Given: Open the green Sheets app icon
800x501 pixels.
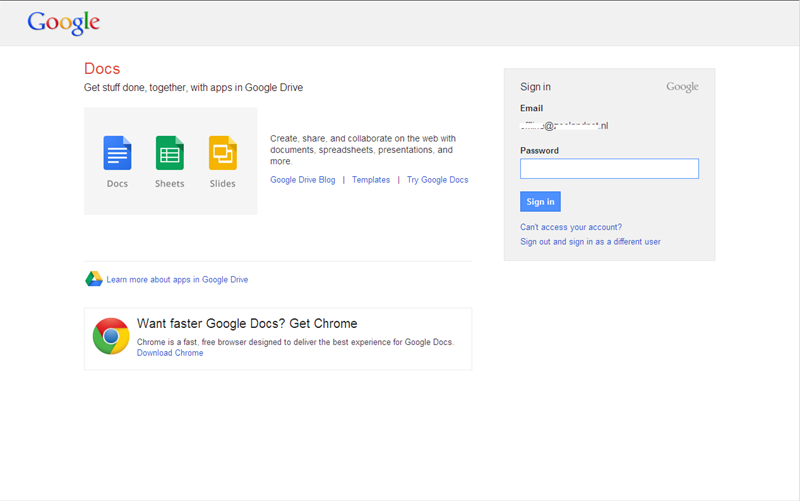Looking at the screenshot, I should pyautogui.click(x=170, y=153).
